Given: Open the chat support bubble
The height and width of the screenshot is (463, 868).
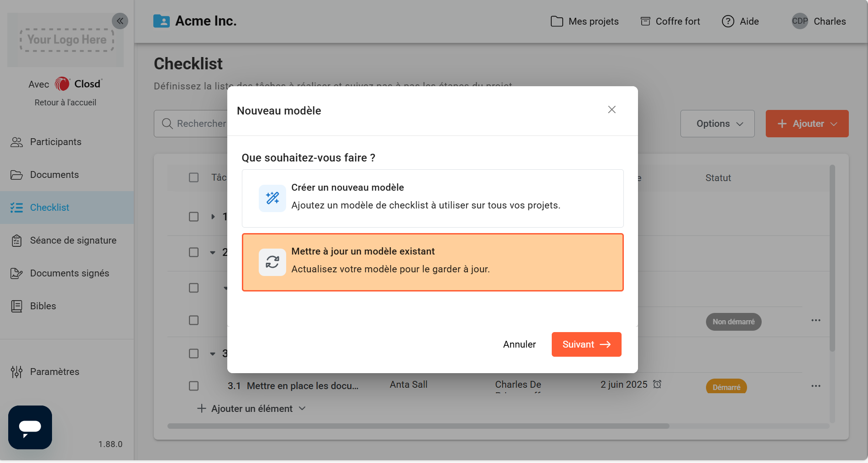Looking at the screenshot, I should [x=30, y=427].
